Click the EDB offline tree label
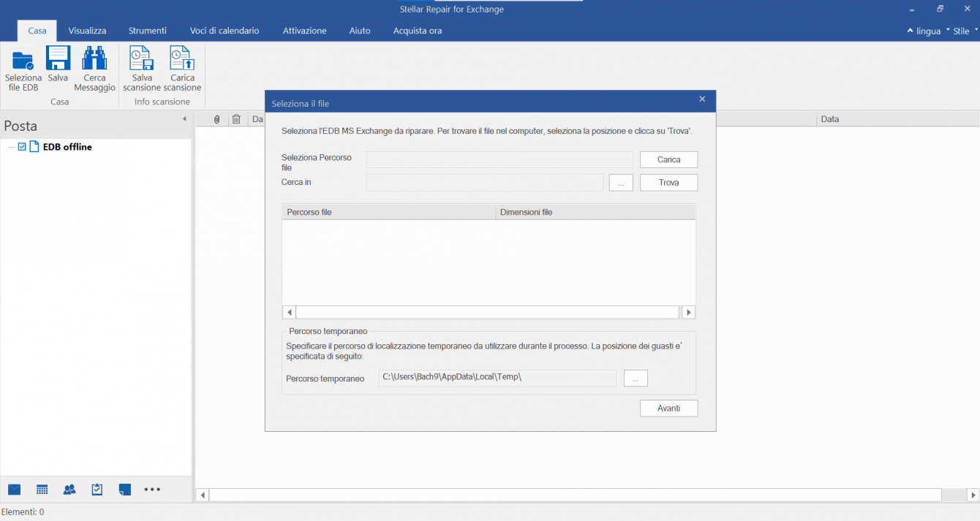Image resolution: width=980 pixels, height=521 pixels. pos(67,147)
